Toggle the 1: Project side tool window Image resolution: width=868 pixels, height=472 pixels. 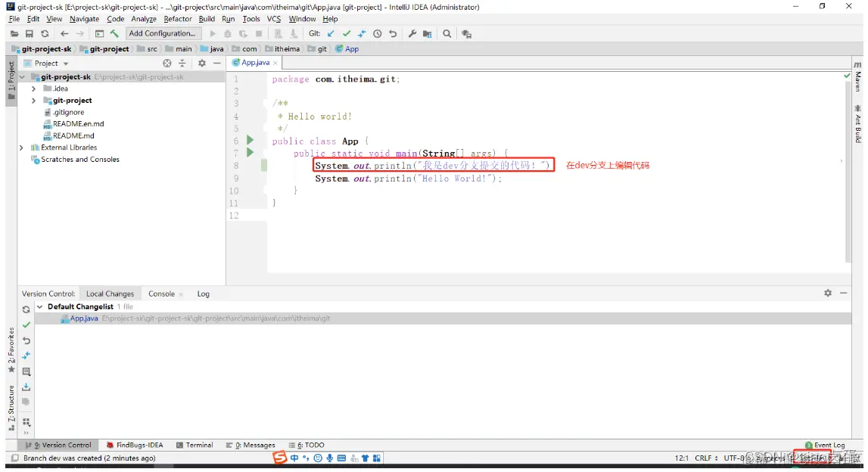[x=11, y=81]
